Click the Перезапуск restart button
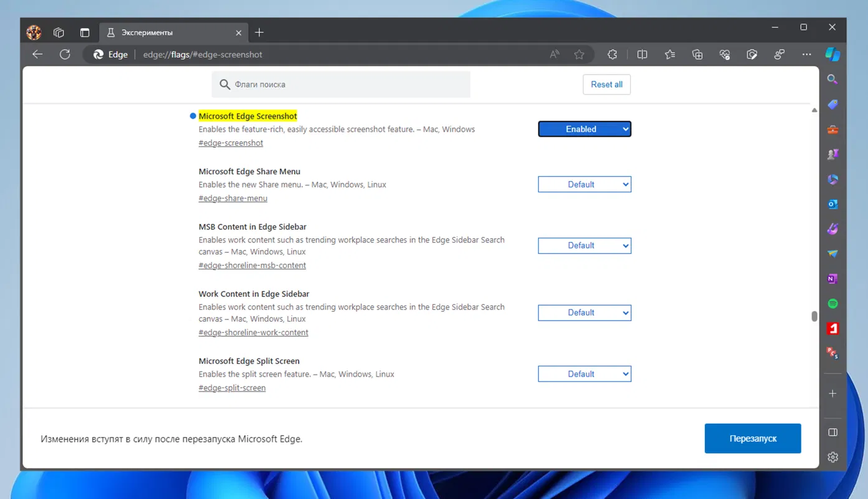Image resolution: width=868 pixels, height=499 pixels. 753,439
